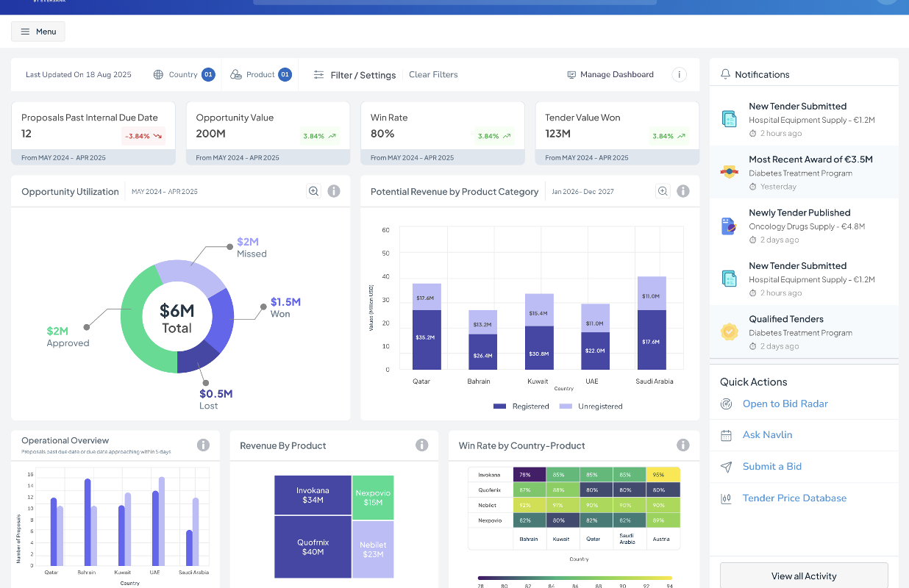
Task: Open the hamburger Menu button
Action: [x=38, y=32]
